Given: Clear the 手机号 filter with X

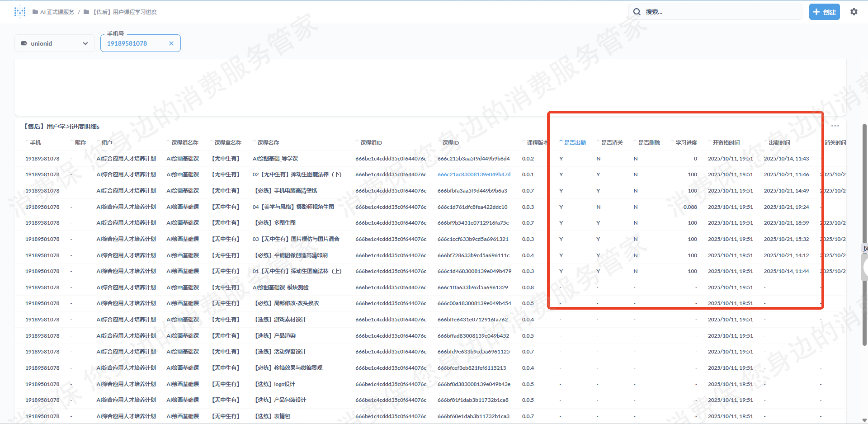Looking at the screenshot, I should pos(171,43).
